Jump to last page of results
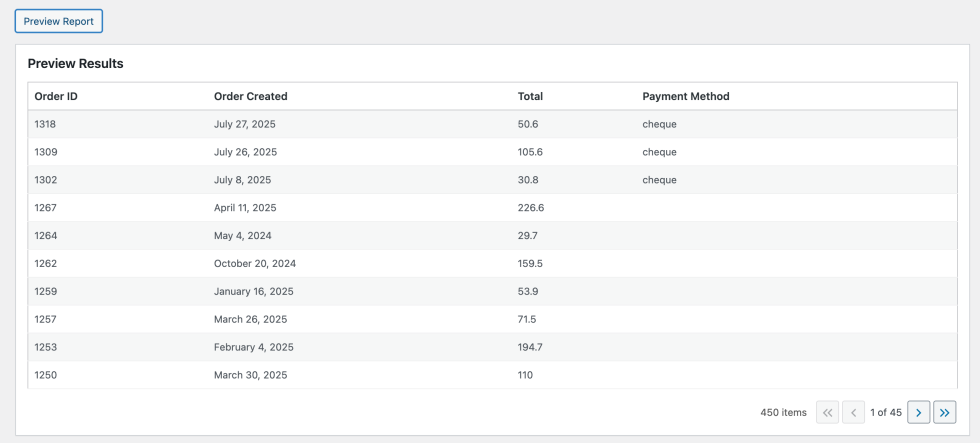980x443 pixels. (944, 412)
